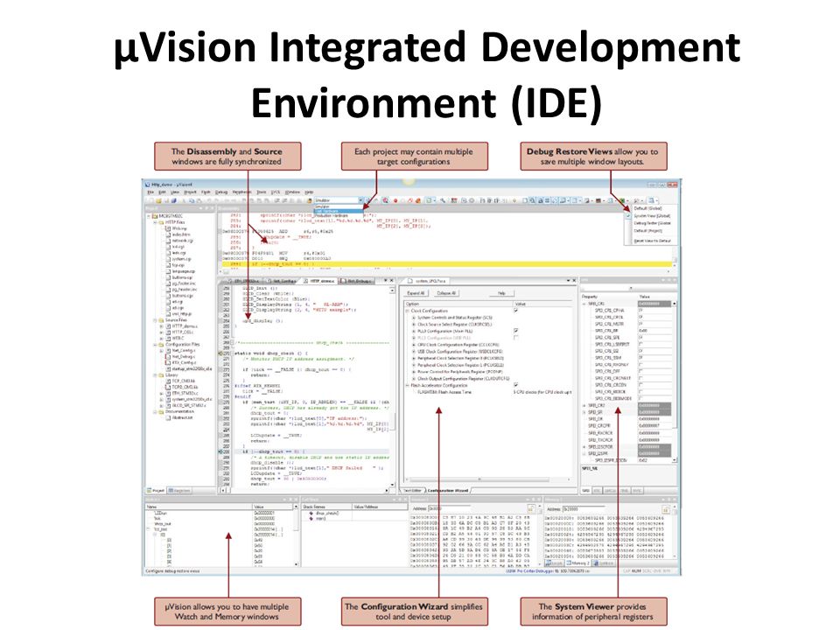The height and width of the screenshot is (630, 840).
Task: Select main() frame in Call Stack
Action: pyautogui.click(x=321, y=519)
